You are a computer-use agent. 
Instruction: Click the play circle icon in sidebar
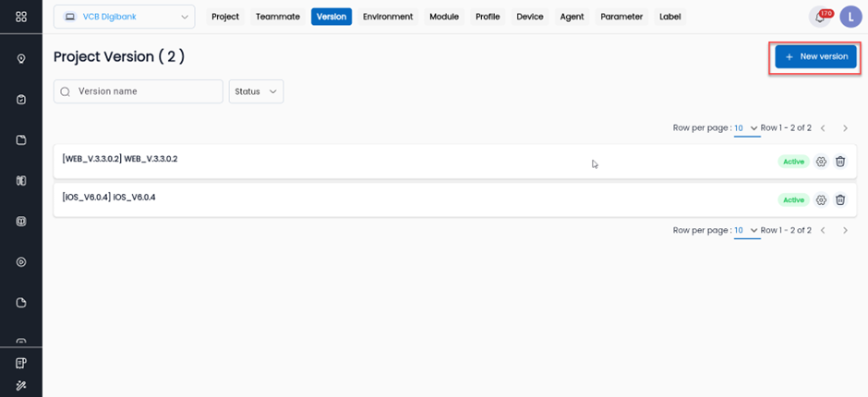click(21, 262)
